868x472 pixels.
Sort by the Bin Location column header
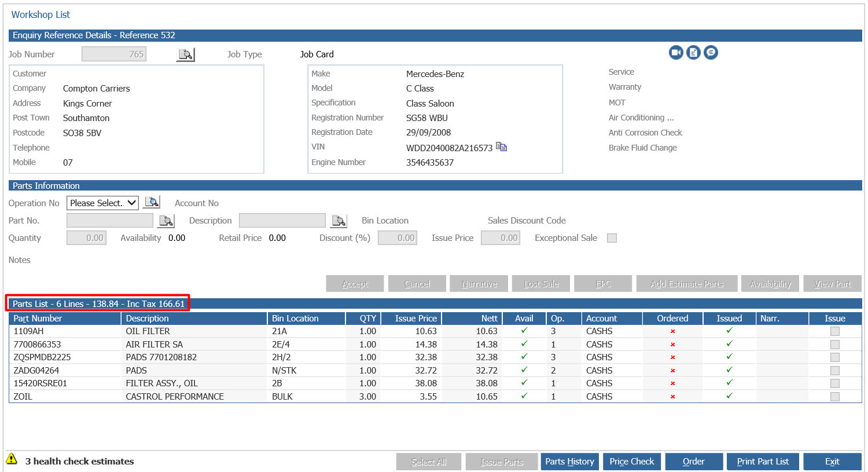click(307, 319)
